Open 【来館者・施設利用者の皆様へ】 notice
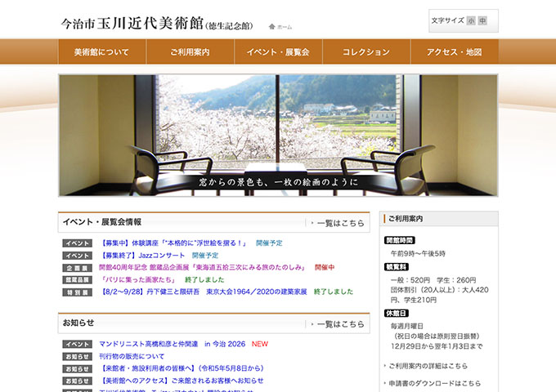Viewport: 556px width, 392px height. [182, 368]
